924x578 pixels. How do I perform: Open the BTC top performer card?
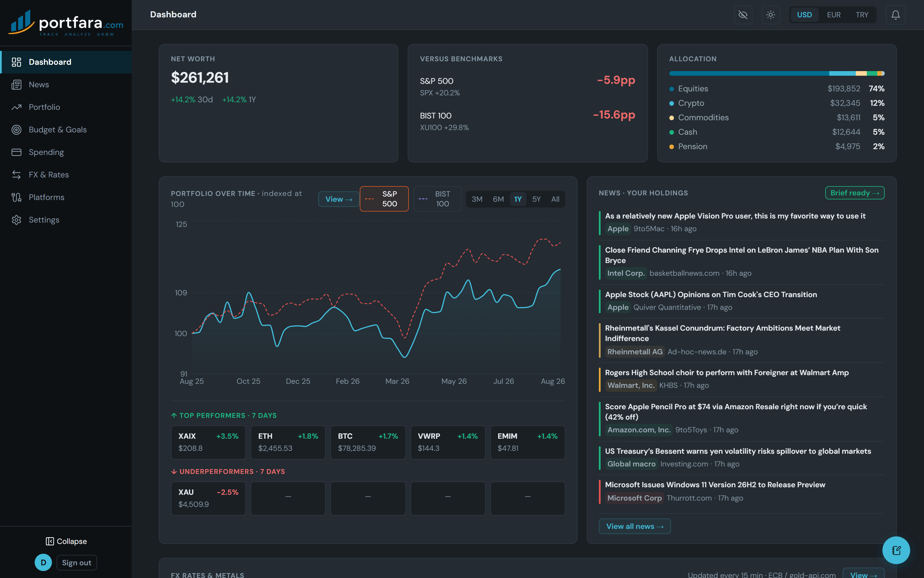[368, 442]
